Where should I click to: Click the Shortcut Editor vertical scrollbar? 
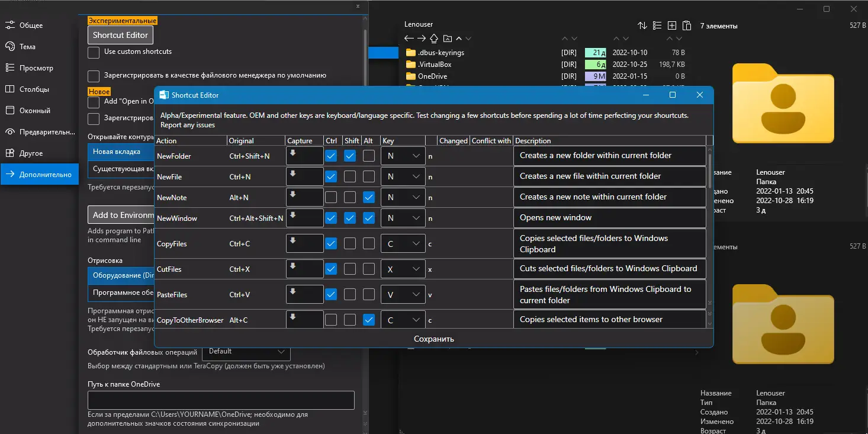coord(711,237)
